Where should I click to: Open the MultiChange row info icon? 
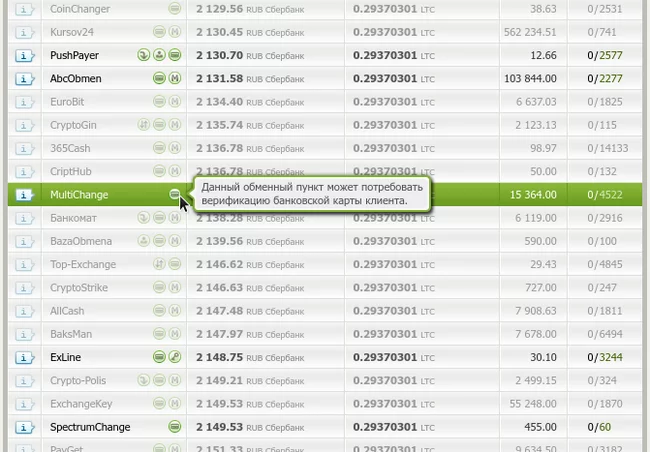click(24, 195)
